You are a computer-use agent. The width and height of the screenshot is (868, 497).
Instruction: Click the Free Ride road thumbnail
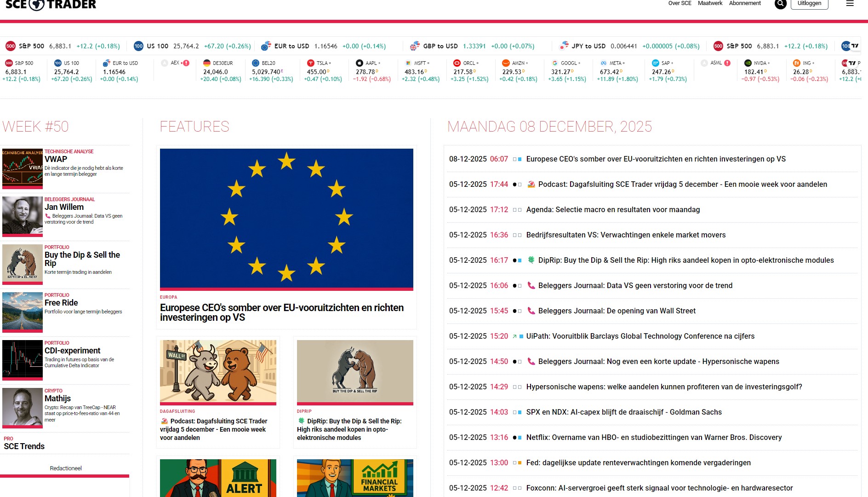pyautogui.click(x=23, y=312)
